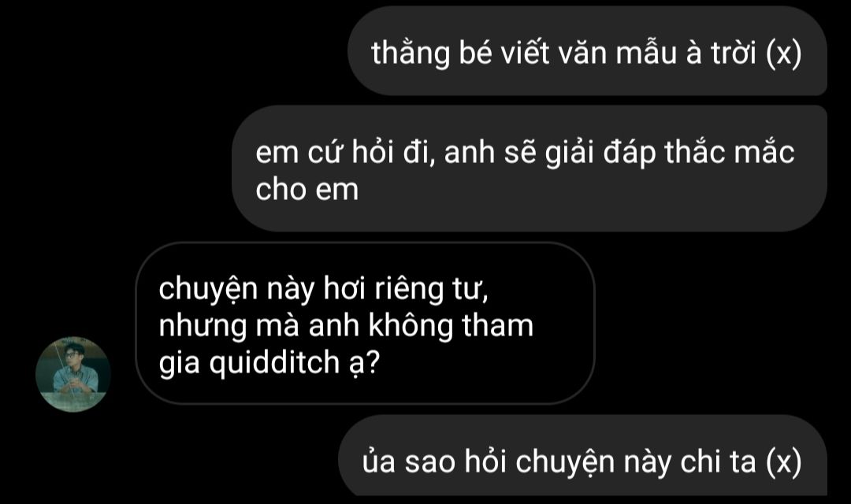Select the received message about quidditch
Viewport: 851px width, 504px height.
(366, 324)
